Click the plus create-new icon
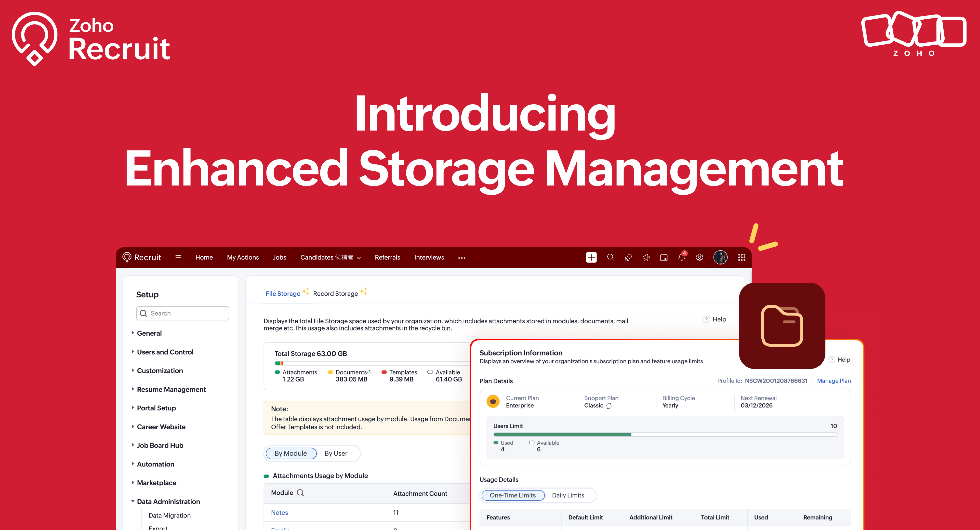This screenshot has height=530, width=980. point(591,258)
